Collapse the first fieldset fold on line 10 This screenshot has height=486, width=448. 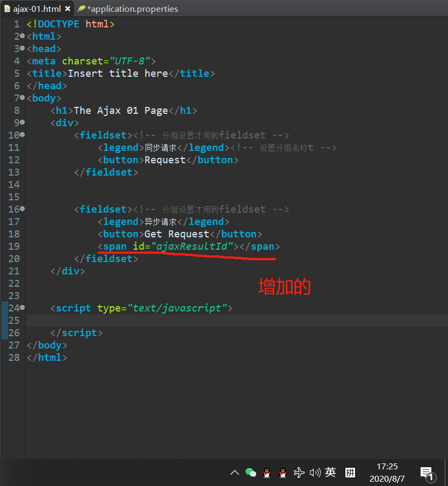[23, 135]
